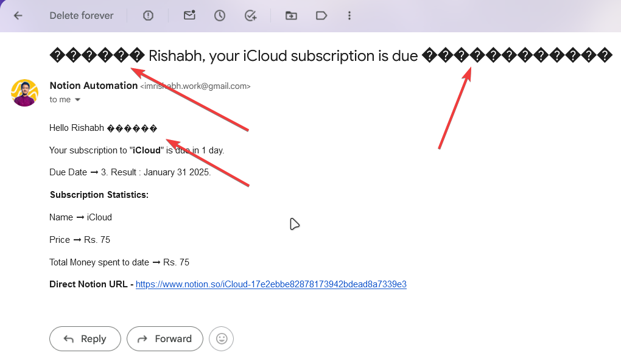This screenshot has width=621, height=364.
Task: Open the Direct Notion URL link
Action: (271, 284)
